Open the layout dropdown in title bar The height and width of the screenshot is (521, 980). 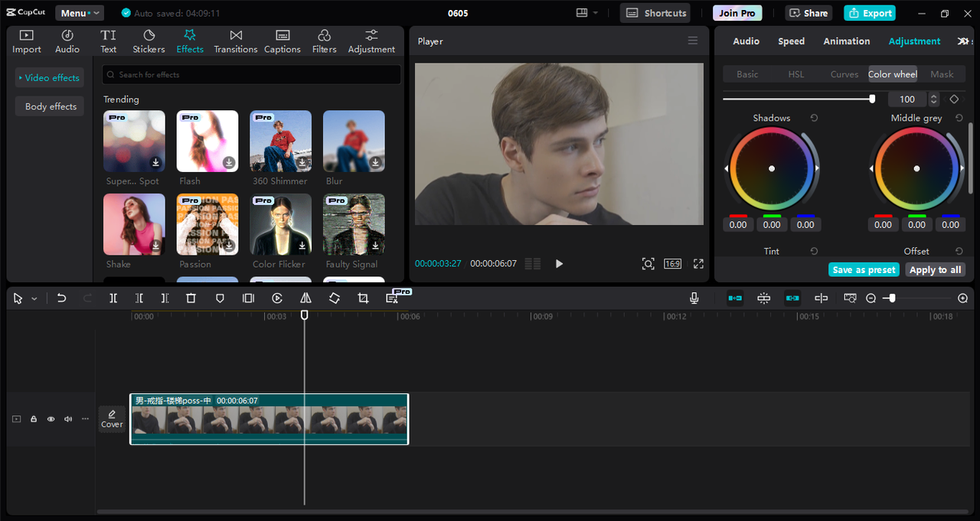pos(587,13)
